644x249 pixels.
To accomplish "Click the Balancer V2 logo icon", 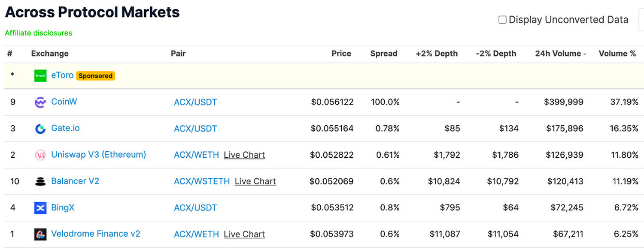I will (x=40, y=182).
